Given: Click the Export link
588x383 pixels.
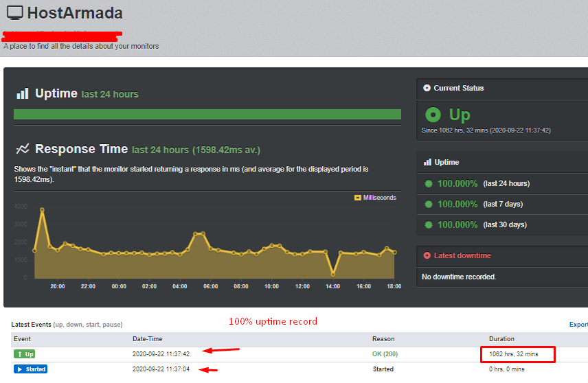Looking at the screenshot, I should [x=578, y=325].
